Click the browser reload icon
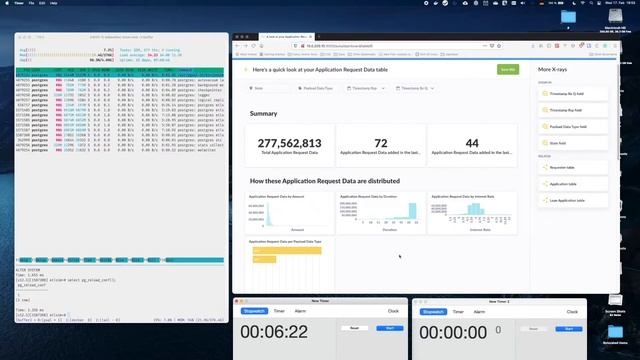The width and height of the screenshot is (640, 360). tap(253, 46)
